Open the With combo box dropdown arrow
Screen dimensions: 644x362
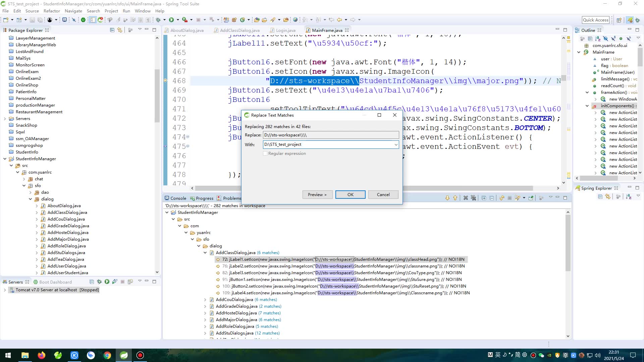click(x=396, y=144)
